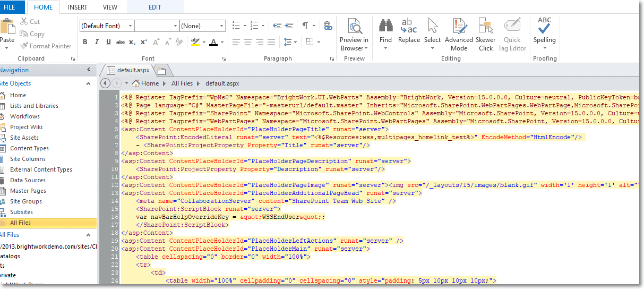Click the Copy icon

(24, 34)
